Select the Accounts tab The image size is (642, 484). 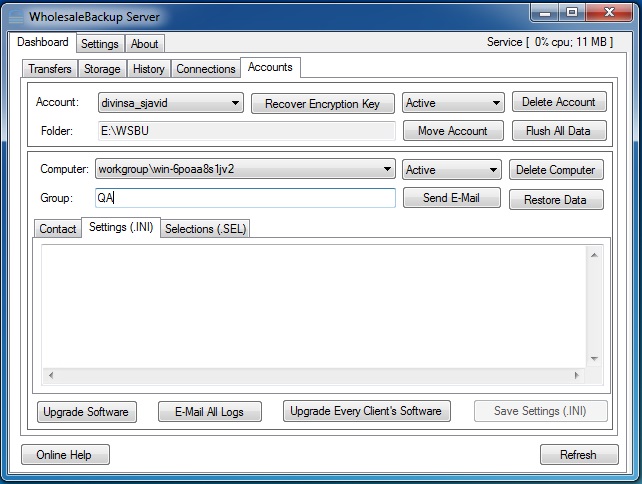click(270, 67)
